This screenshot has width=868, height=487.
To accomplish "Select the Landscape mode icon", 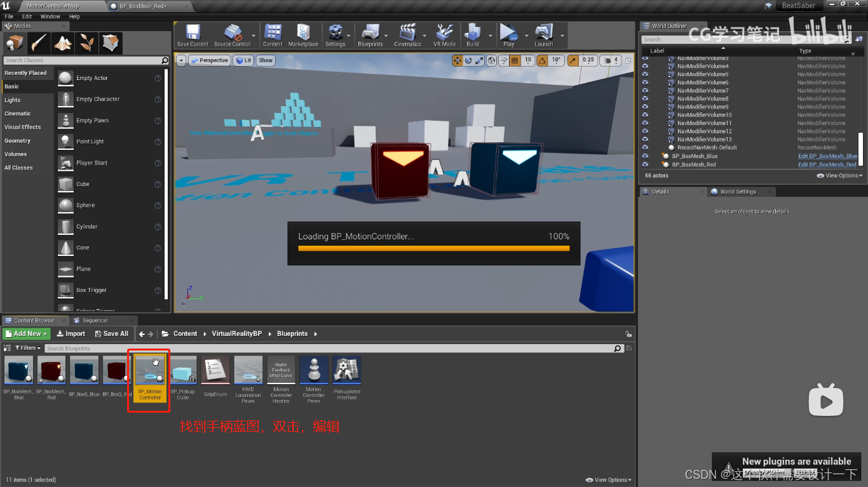I will [62, 43].
